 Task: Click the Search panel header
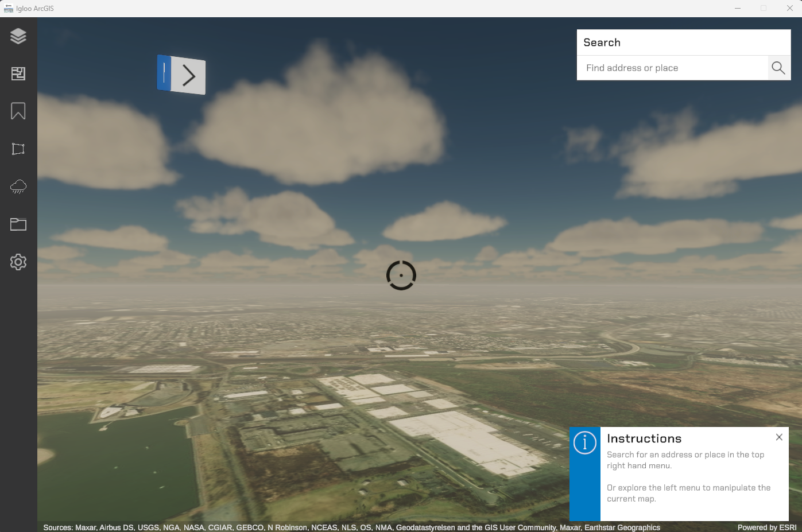coord(683,42)
